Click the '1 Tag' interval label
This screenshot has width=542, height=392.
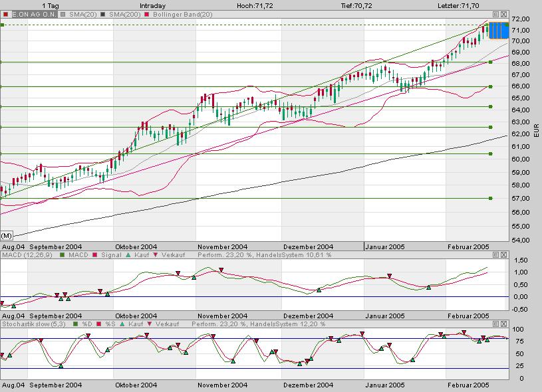point(51,5)
